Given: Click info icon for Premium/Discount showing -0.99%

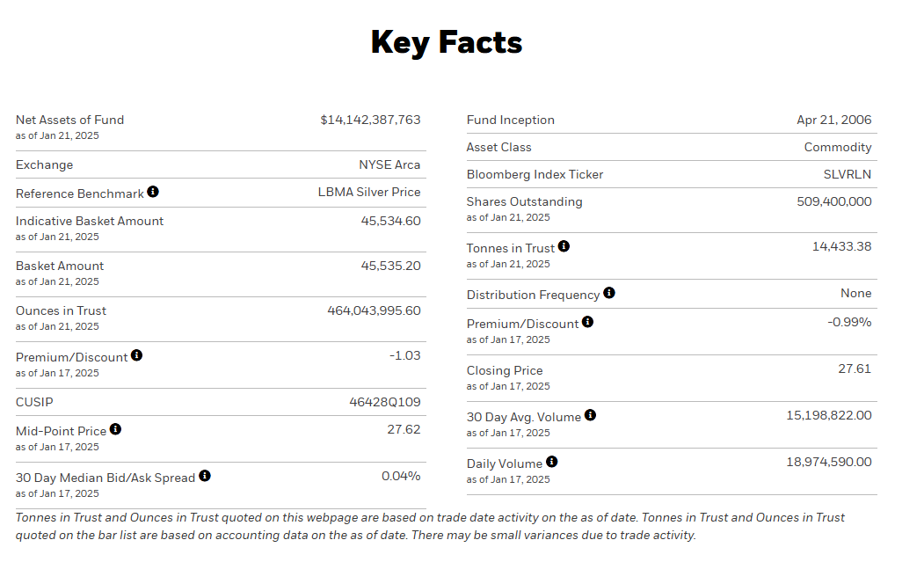Looking at the screenshot, I should click(587, 322).
